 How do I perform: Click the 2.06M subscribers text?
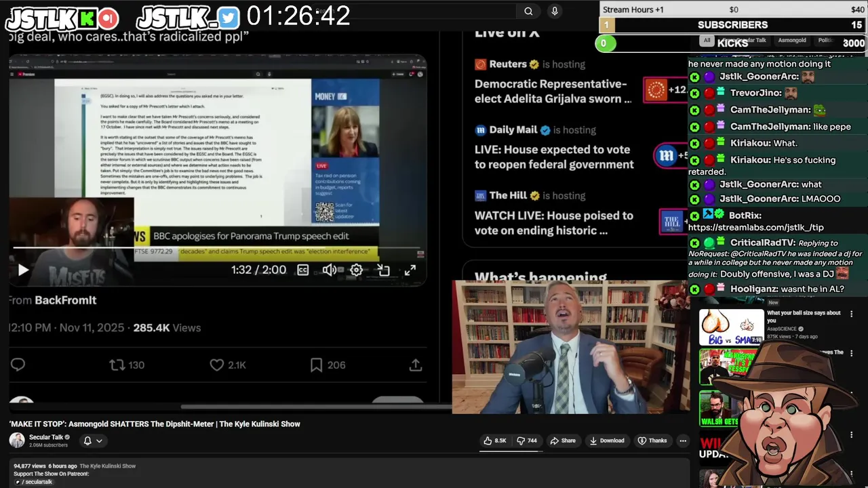coord(48,445)
